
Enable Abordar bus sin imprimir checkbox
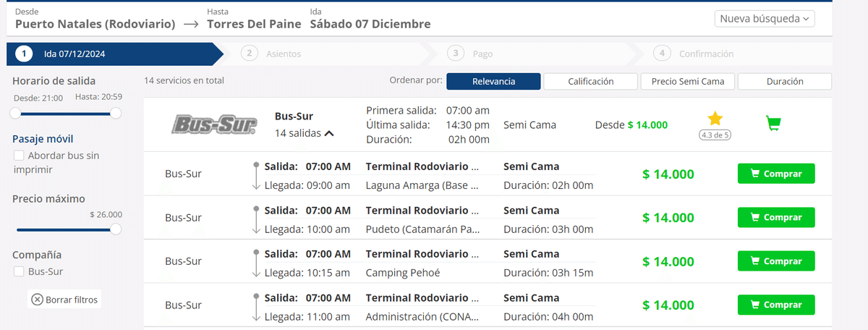coord(19,156)
